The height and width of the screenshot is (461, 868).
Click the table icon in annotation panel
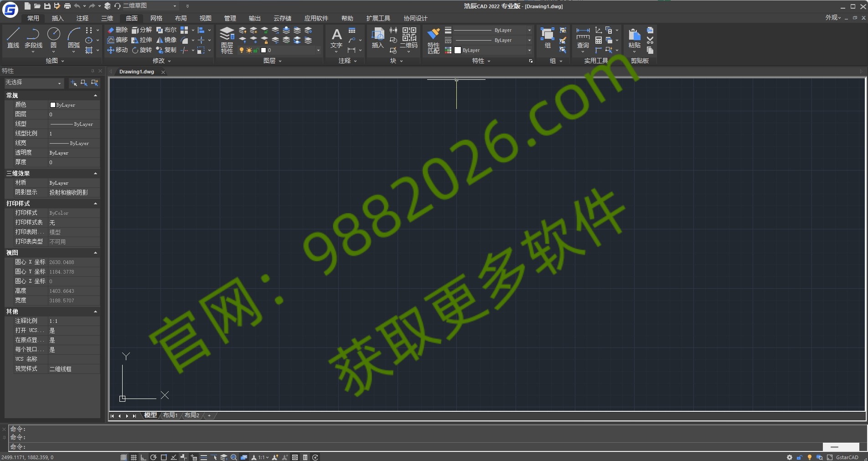(x=352, y=30)
